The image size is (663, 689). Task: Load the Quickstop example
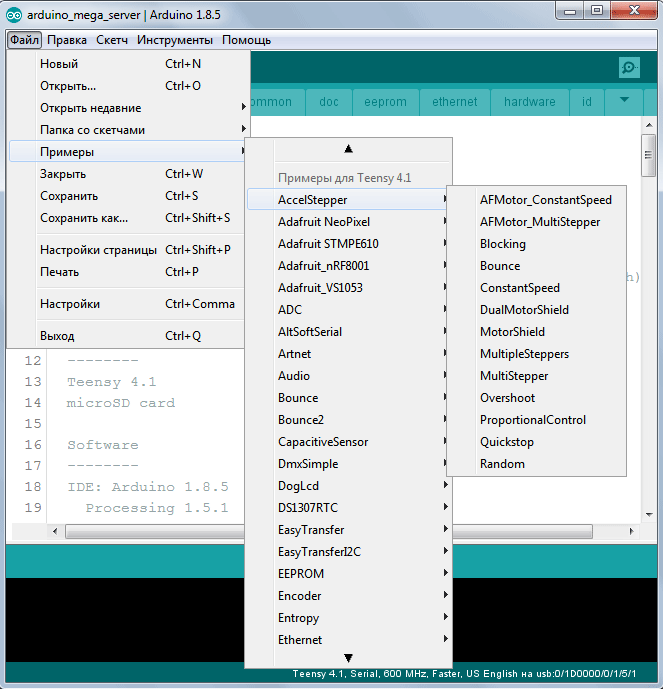[536, 442]
